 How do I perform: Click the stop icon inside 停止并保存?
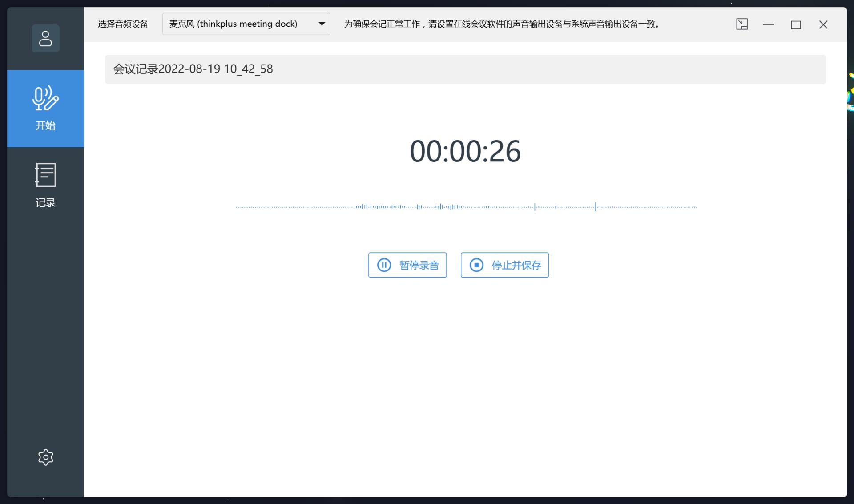tap(476, 265)
